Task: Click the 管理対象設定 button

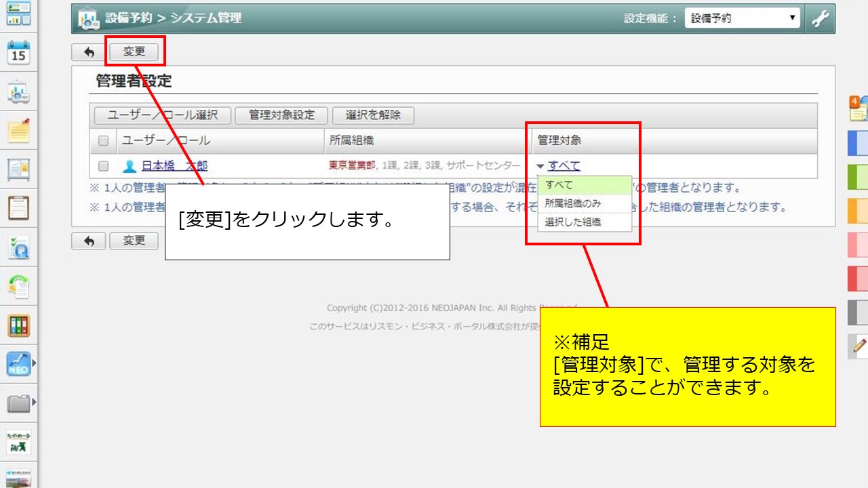Action: tap(282, 115)
